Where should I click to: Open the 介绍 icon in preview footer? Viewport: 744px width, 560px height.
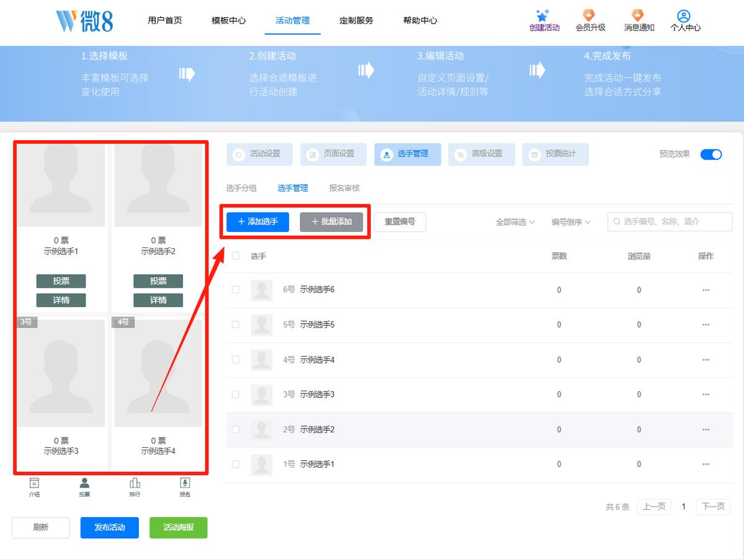[34, 483]
